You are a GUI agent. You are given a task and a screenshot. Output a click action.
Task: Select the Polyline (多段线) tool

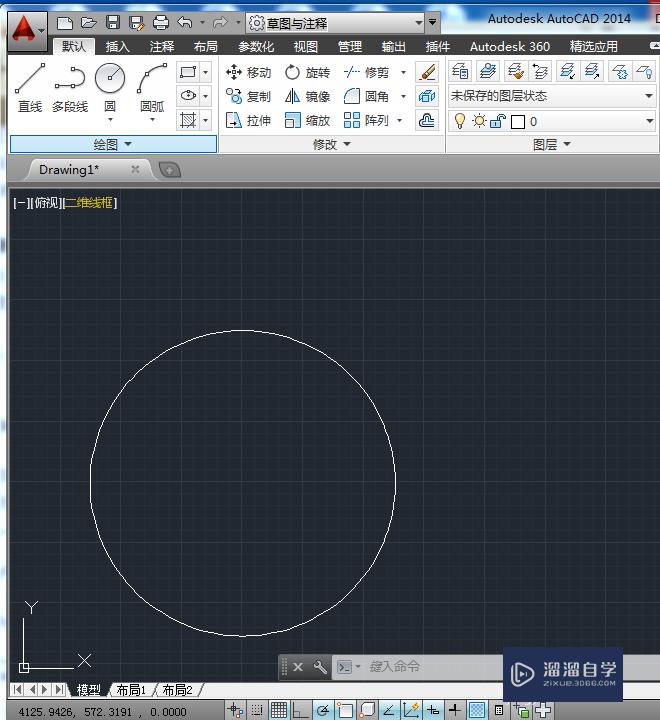click(69, 87)
